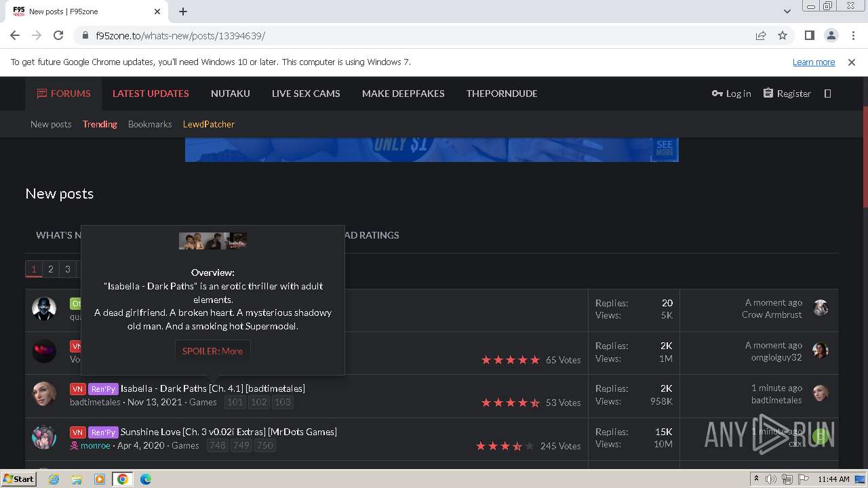Go back with the browser back arrow
The width and height of the screenshot is (868, 488).
pos(15,35)
